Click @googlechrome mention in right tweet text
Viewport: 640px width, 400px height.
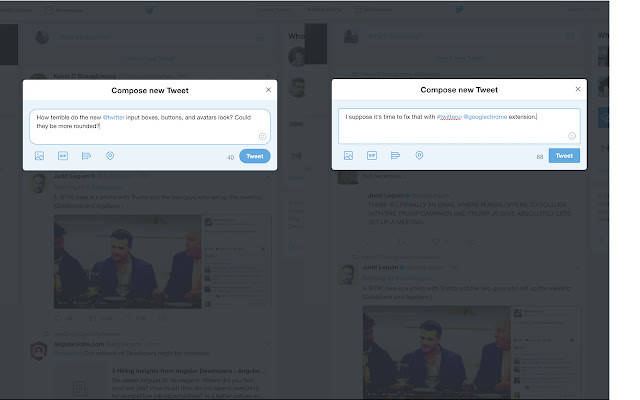(485, 117)
